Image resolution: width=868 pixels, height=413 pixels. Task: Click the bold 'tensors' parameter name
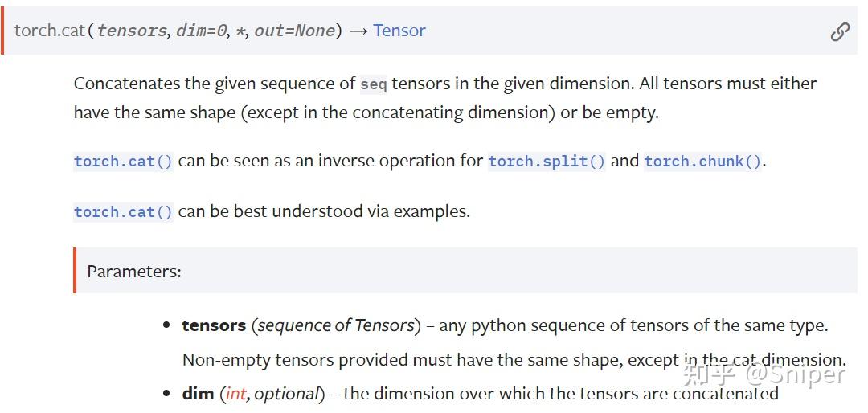pos(214,325)
